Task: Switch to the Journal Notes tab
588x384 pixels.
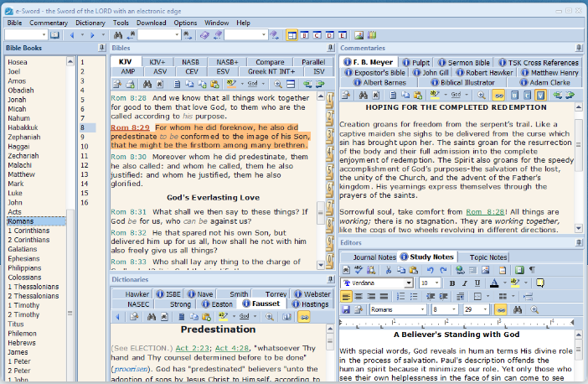Action: click(374, 257)
